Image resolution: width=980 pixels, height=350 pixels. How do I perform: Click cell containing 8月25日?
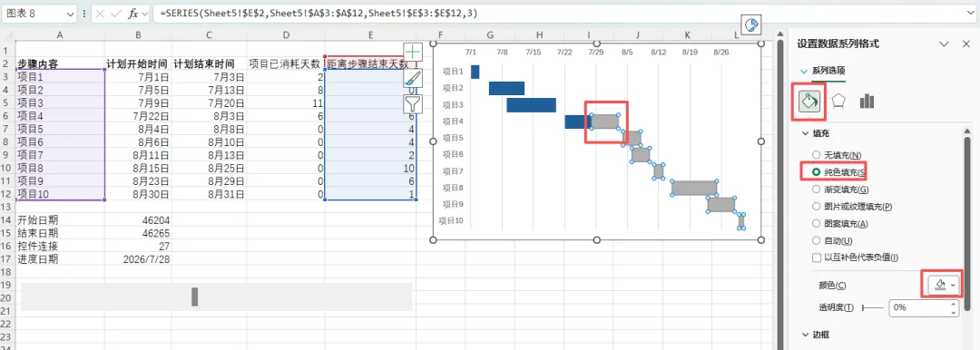click(x=209, y=168)
